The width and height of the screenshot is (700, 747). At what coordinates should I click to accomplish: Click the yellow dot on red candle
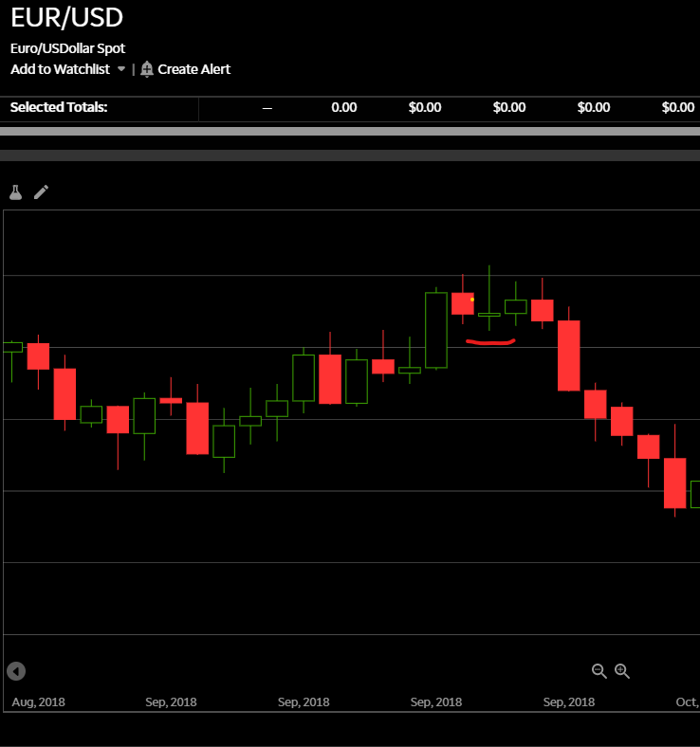pyautogui.click(x=471, y=300)
